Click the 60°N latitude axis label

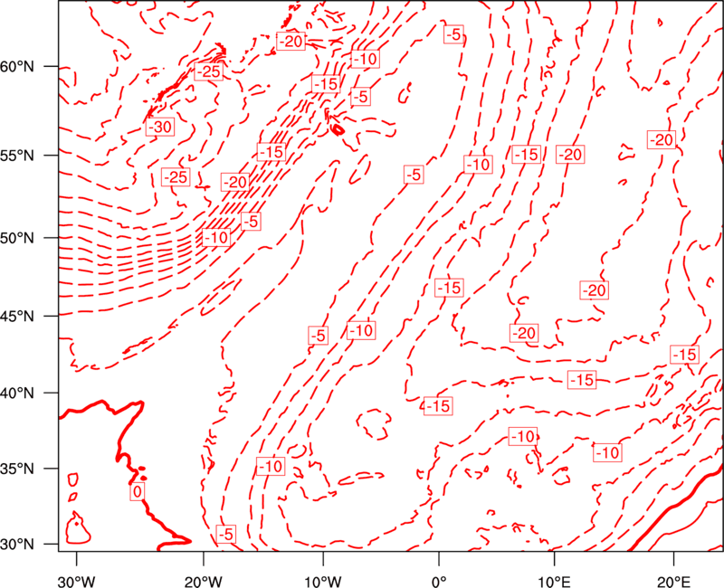point(17,67)
